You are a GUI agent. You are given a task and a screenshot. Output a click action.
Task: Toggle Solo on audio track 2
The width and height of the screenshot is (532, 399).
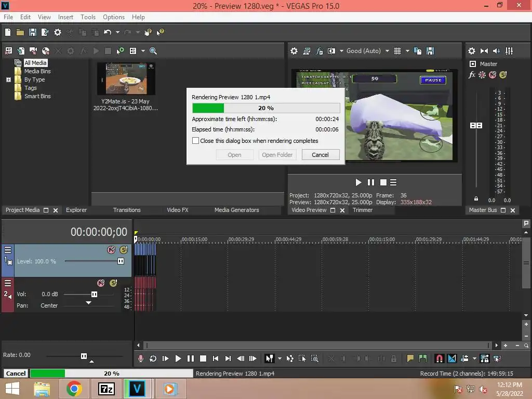(113, 283)
